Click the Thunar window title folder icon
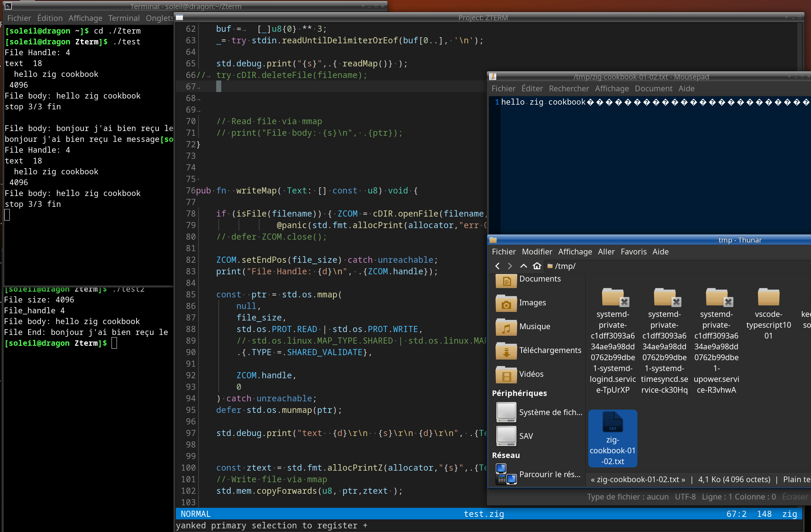Viewport: 811px width, 532px height. [493, 240]
